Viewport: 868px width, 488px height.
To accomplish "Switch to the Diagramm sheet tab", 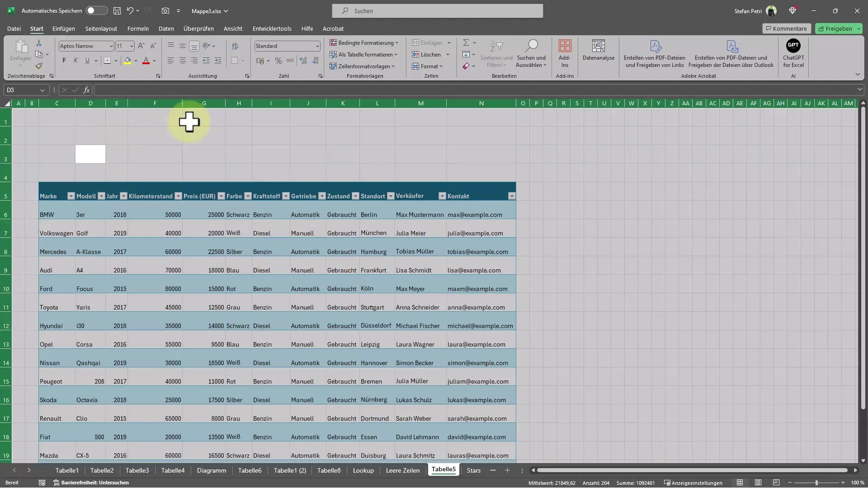I will (x=212, y=470).
